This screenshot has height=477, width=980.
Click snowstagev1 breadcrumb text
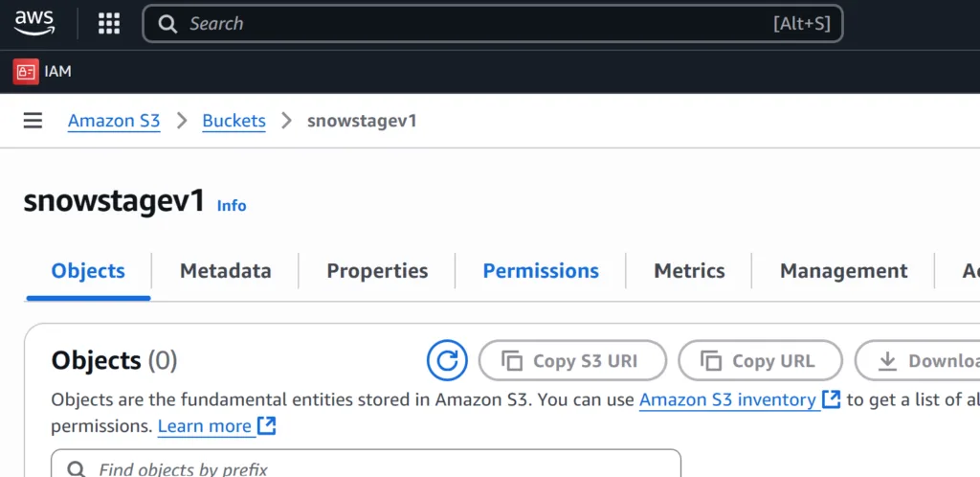pos(362,121)
